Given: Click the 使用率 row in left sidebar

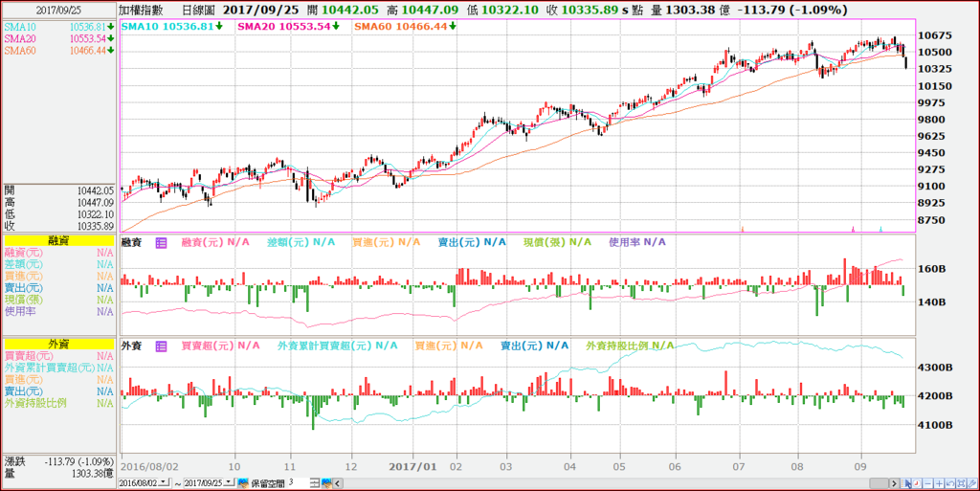Looking at the screenshot, I should 58,311.
